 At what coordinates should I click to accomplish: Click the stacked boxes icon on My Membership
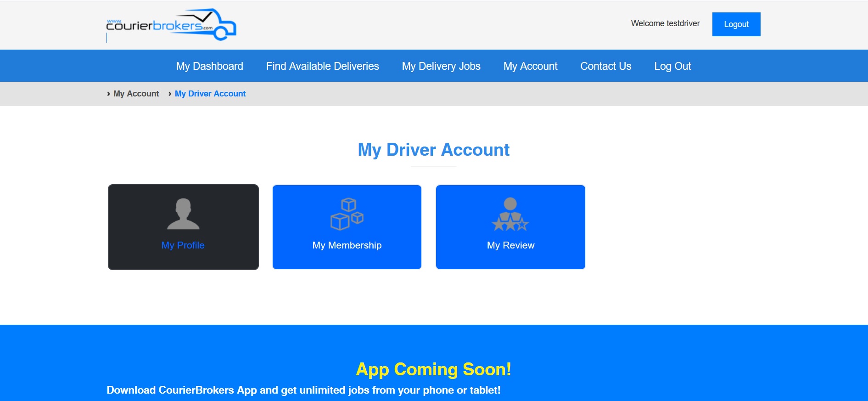coord(347,214)
